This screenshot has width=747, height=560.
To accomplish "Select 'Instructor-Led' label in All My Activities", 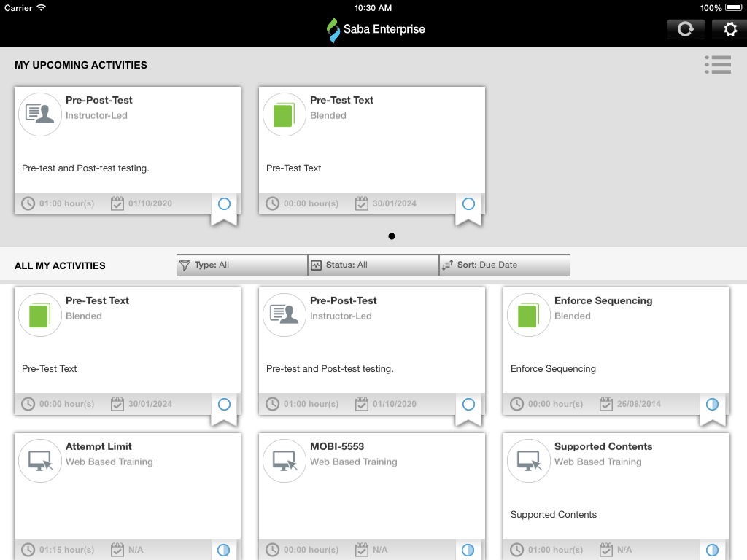I will tap(341, 316).
